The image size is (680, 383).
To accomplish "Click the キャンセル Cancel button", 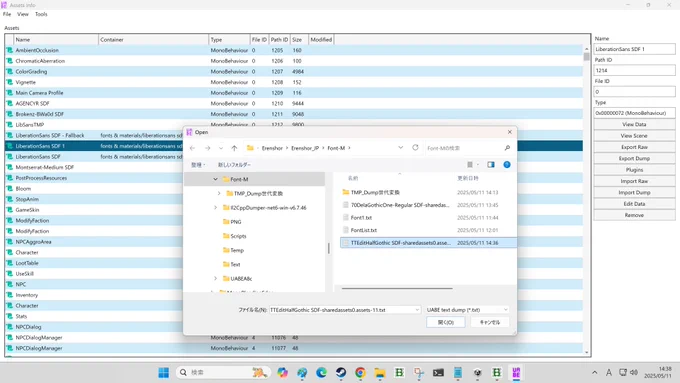I will click(x=490, y=322).
